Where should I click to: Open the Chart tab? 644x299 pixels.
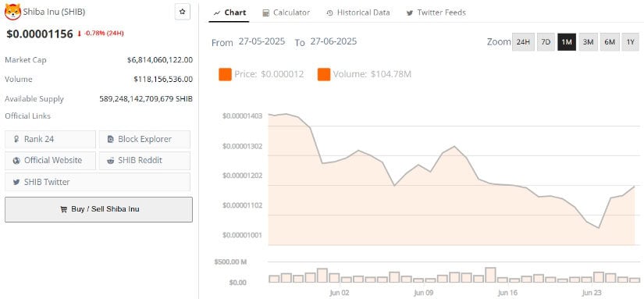click(230, 12)
